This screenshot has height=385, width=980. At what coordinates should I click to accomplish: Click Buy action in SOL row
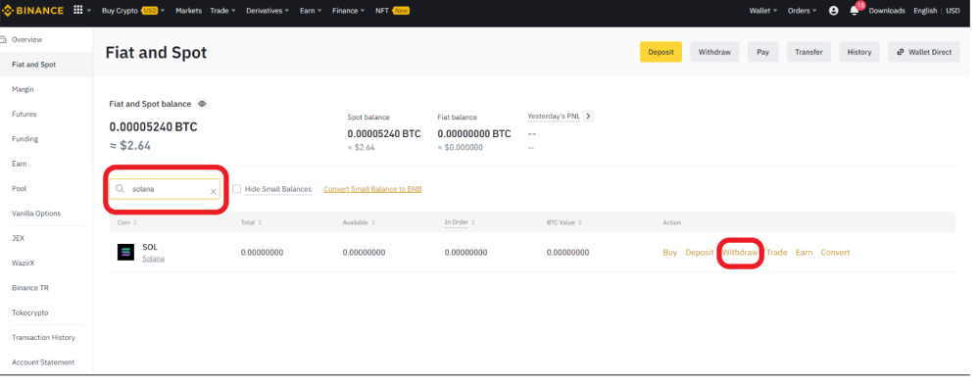[670, 253]
